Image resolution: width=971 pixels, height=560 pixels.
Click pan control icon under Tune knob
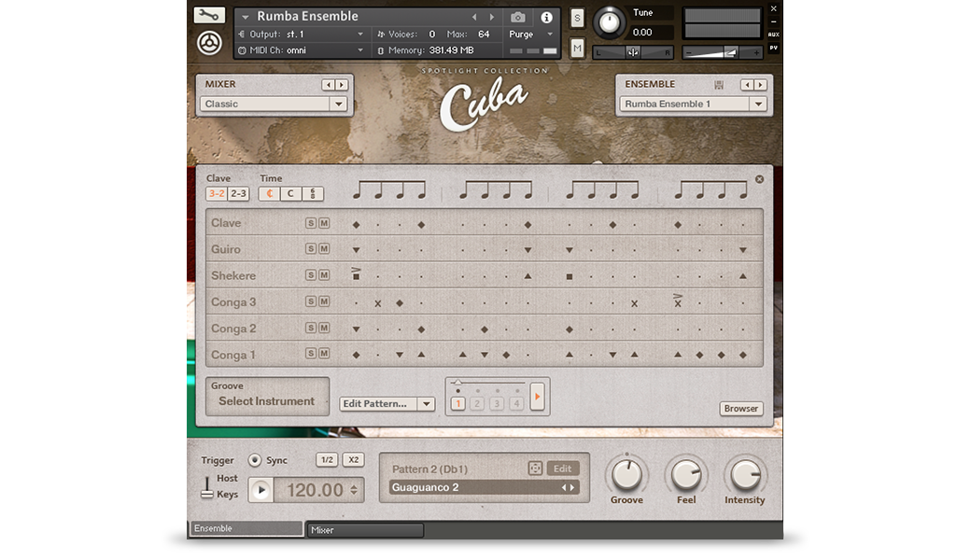click(x=633, y=52)
